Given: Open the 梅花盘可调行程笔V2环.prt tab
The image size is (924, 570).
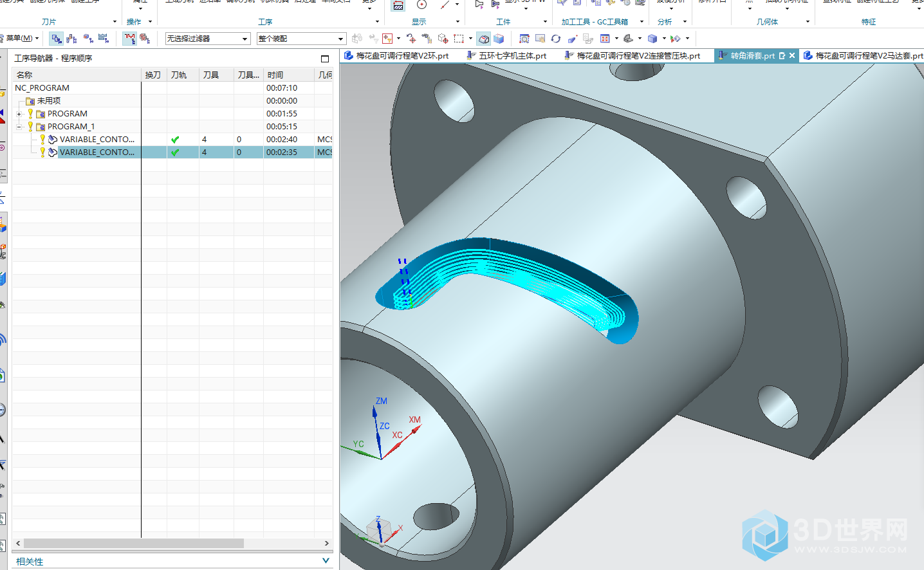Looking at the screenshot, I should (397, 56).
